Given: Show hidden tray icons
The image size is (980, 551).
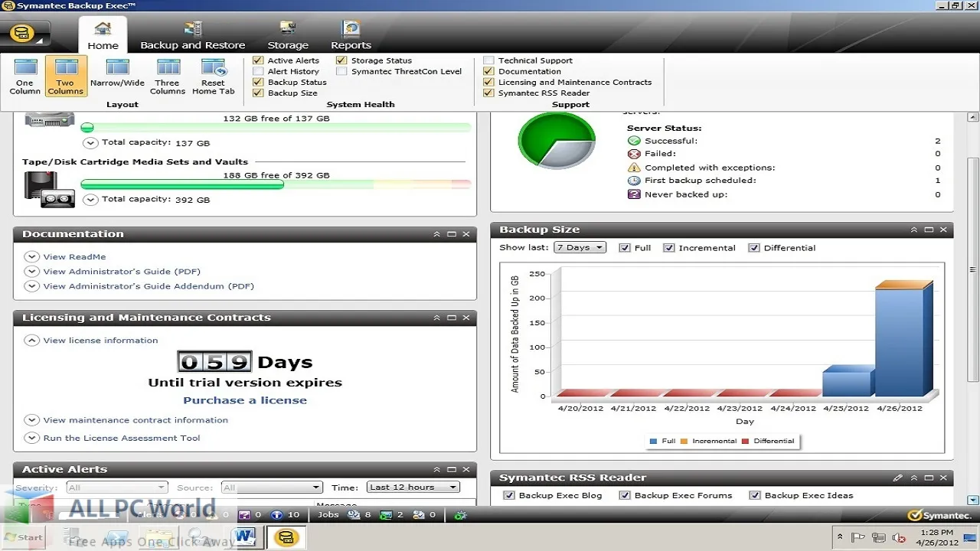Looking at the screenshot, I should (841, 538).
